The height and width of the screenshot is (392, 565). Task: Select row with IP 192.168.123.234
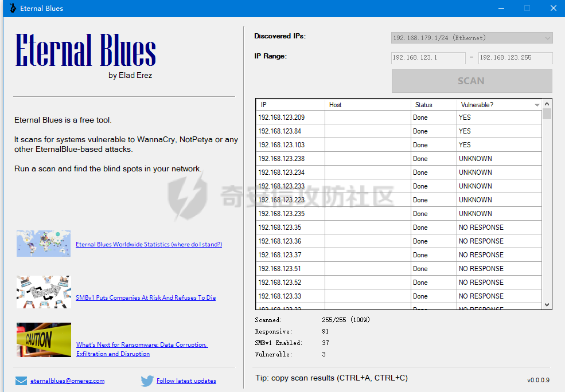pyautogui.click(x=399, y=173)
